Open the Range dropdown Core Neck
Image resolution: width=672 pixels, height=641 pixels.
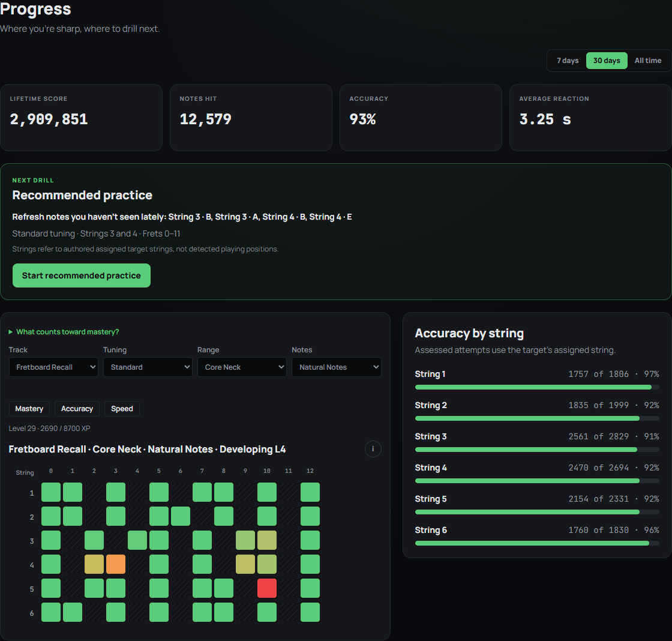coord(242,367)
